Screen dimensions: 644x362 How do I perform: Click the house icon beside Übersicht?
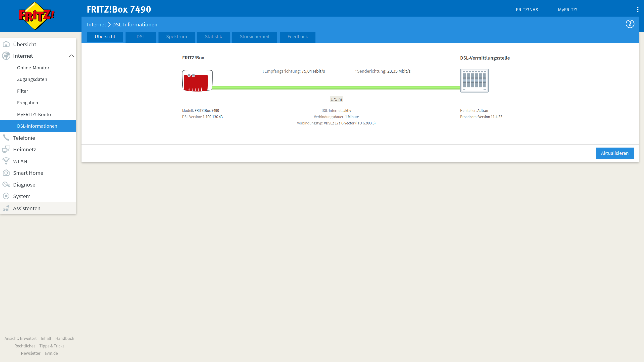tap(6, 44)
